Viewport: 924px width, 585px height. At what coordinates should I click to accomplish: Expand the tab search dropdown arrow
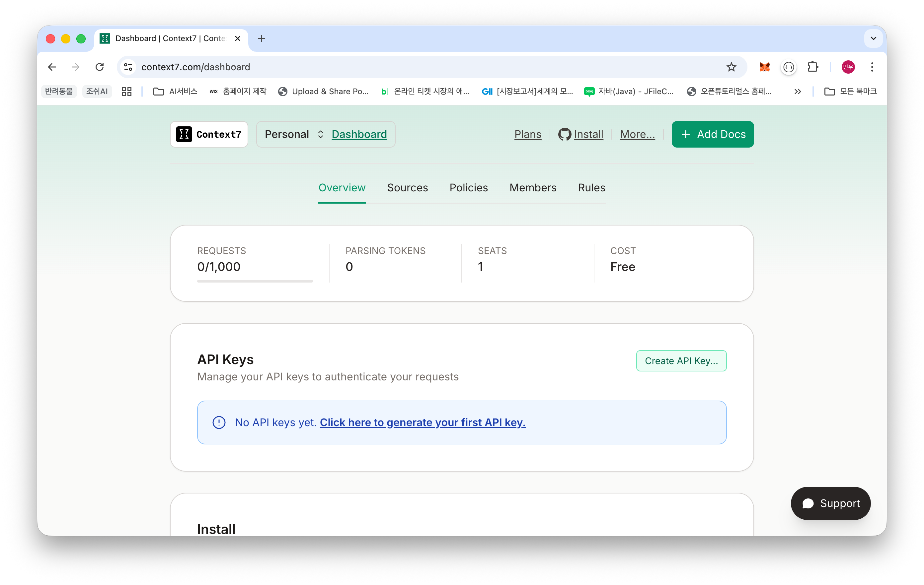873,38
